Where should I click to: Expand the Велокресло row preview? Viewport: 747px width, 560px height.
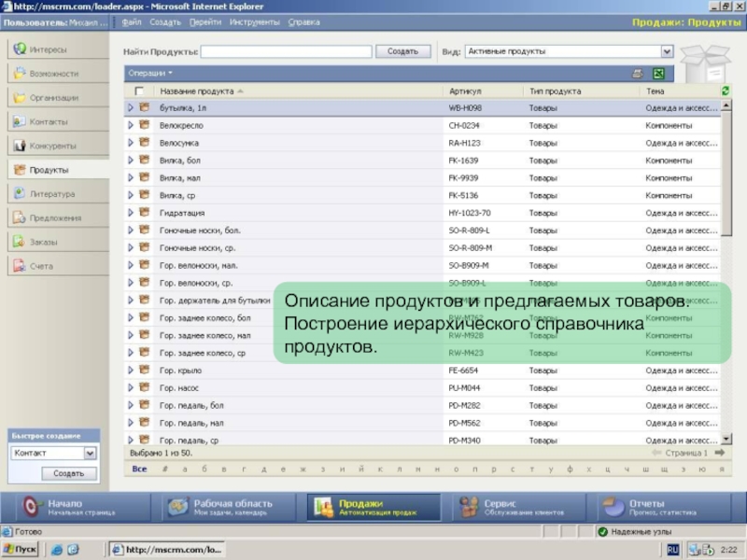(x=131, y=125)
